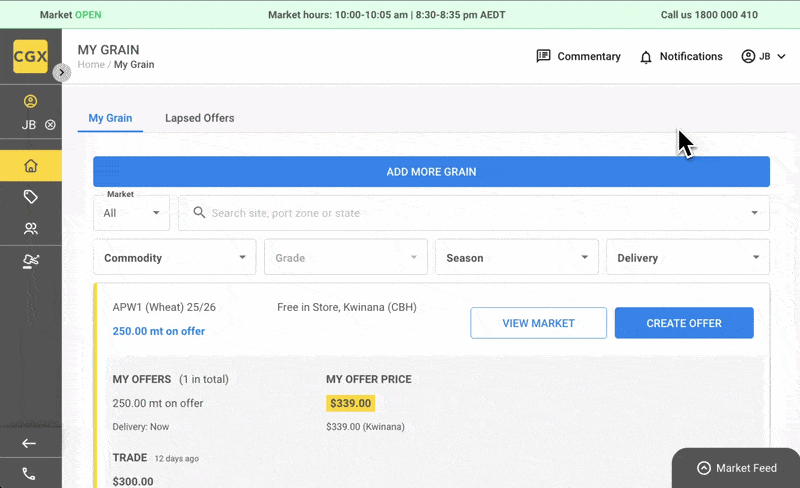Click the sidebar user profile icon

click(x=30, y=101)
